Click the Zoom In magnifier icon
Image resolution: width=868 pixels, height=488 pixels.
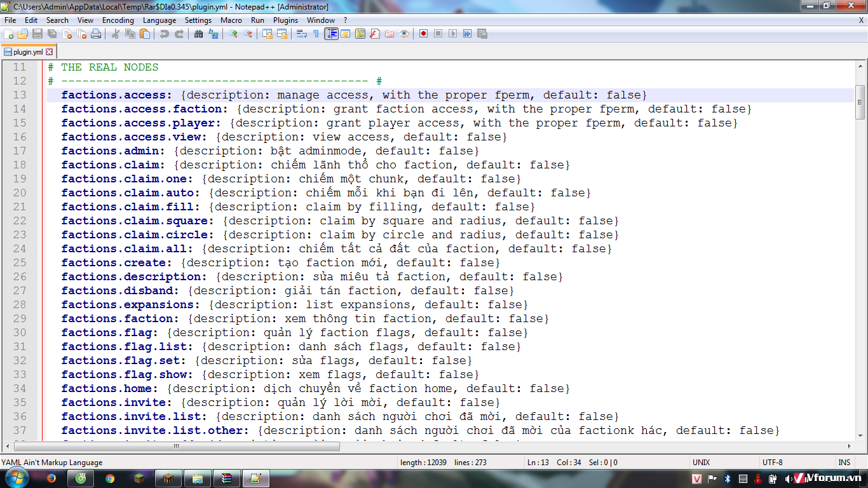(x=233, y=34)
